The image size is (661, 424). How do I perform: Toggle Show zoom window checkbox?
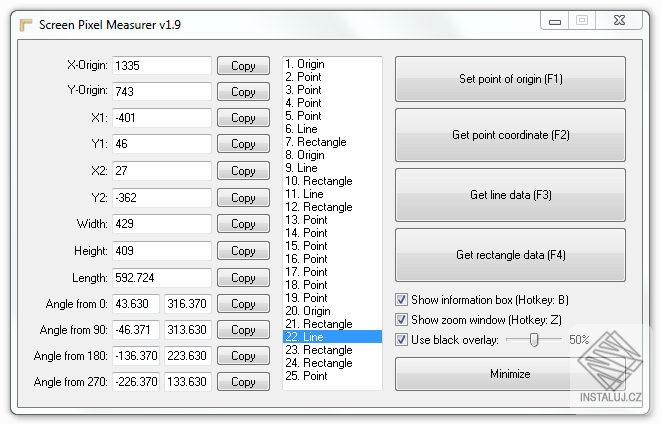pos(401,319)
